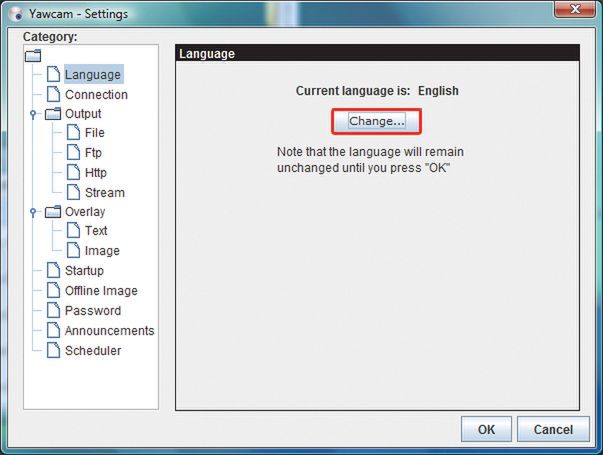Collapse the Output tree node handle
The image size is (603, 455).
33,114
